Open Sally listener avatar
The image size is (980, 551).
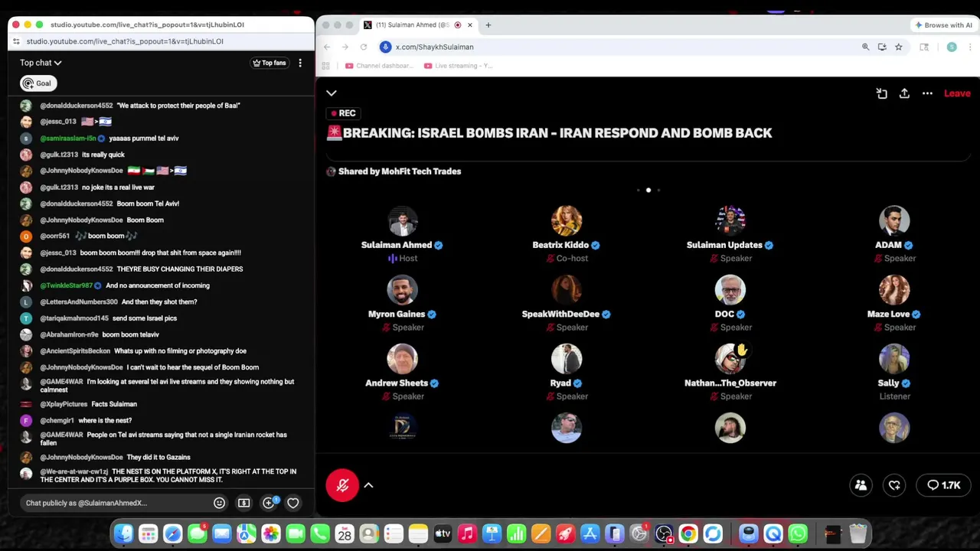coord(893,359)
